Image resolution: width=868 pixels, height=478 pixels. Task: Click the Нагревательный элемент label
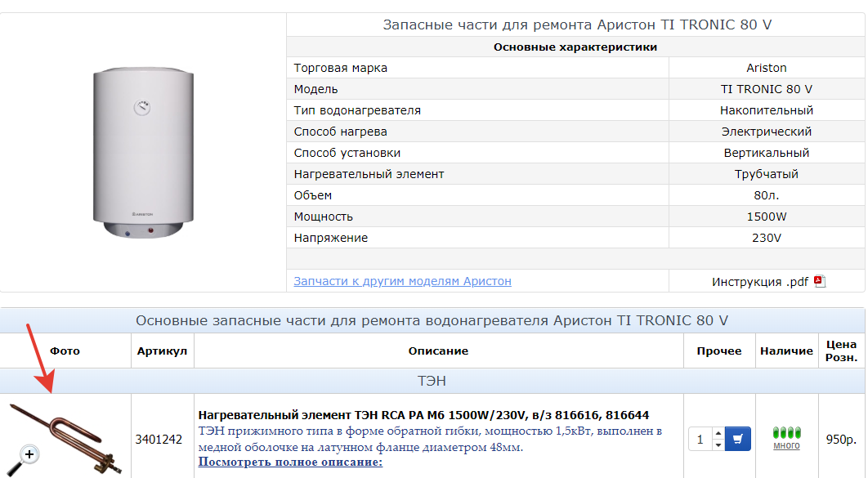click(369, 174)
